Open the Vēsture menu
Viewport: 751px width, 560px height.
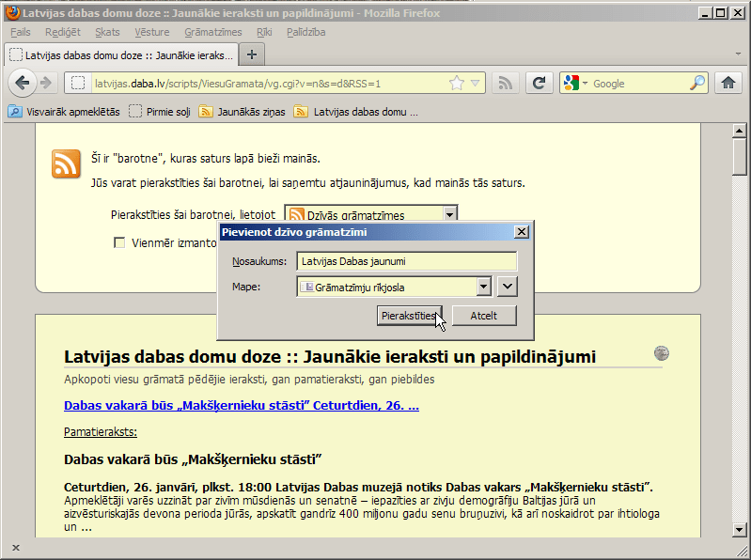[x=152, y=32]
